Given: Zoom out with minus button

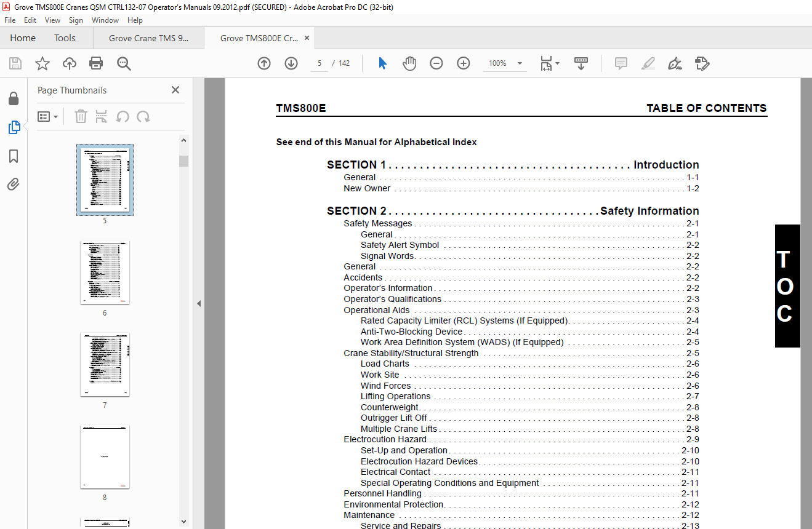Looking at the screenshot, I should 436,63.
